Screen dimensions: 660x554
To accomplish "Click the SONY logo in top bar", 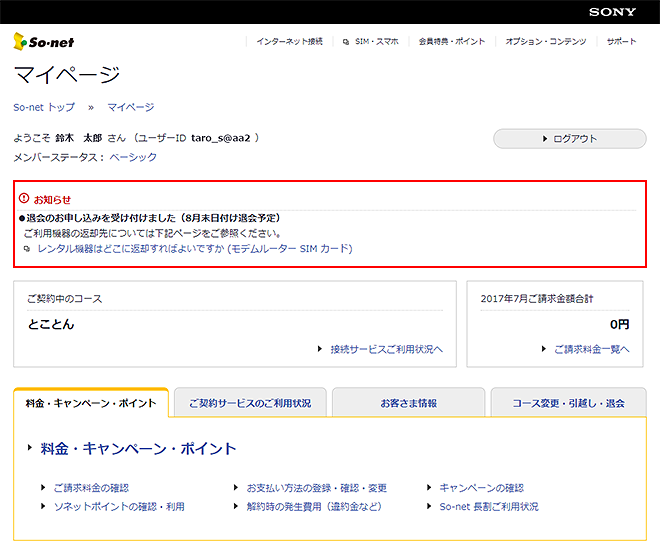I will click(612, 12).
